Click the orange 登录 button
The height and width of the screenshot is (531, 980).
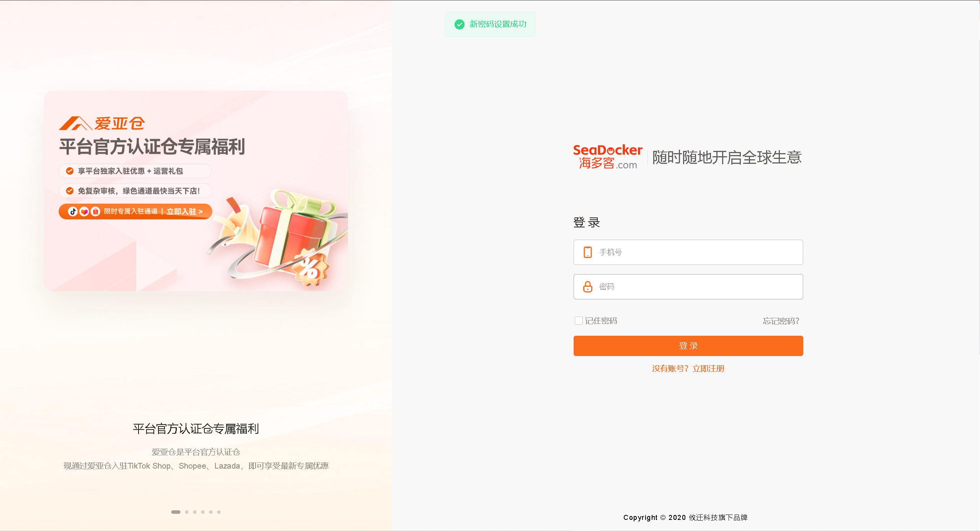click(688, 346)
